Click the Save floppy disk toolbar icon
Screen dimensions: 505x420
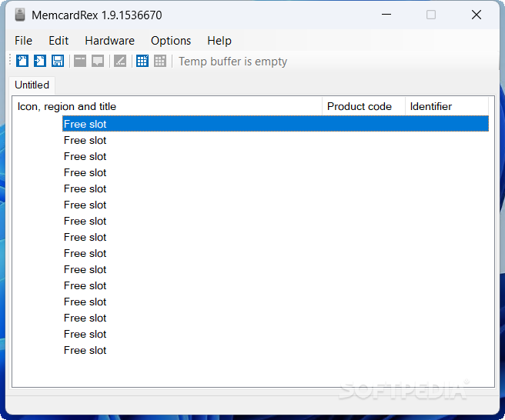click(x=58, y=61)
